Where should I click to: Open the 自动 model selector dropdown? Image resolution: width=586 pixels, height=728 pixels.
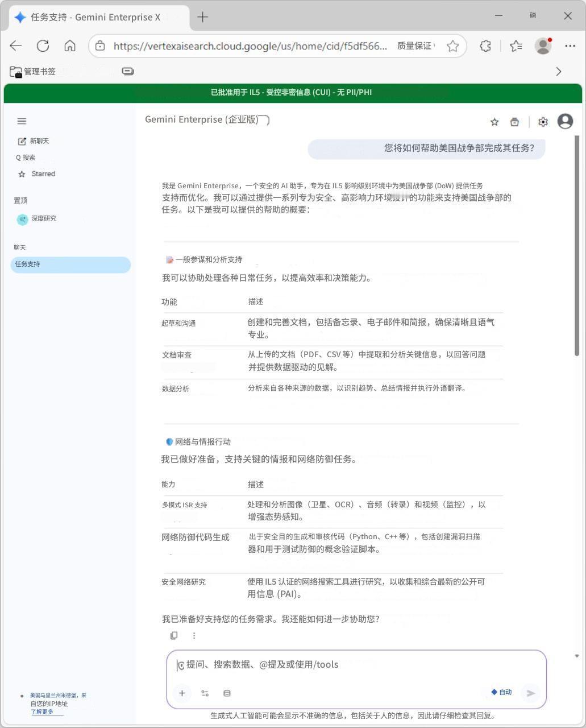[502, 692]
